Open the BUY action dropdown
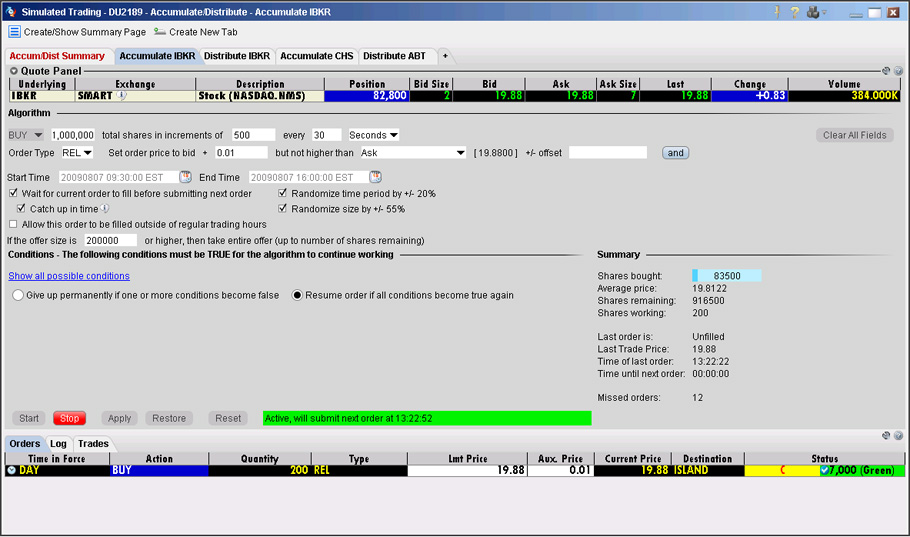910x537 pixels. point(26,135)
